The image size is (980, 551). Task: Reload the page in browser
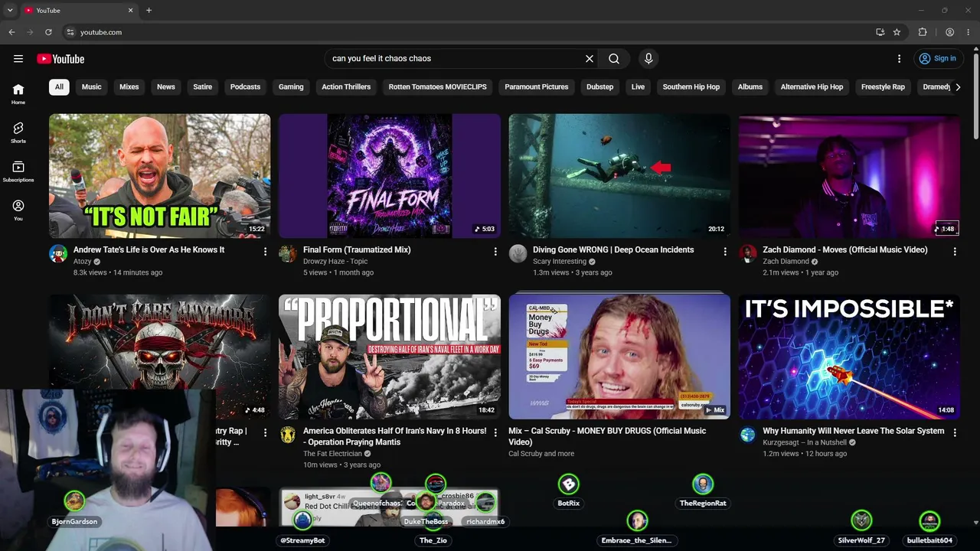point(48,32)
